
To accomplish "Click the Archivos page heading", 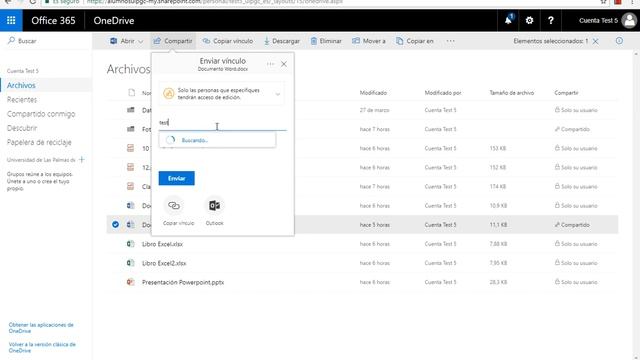I will 128,69.
